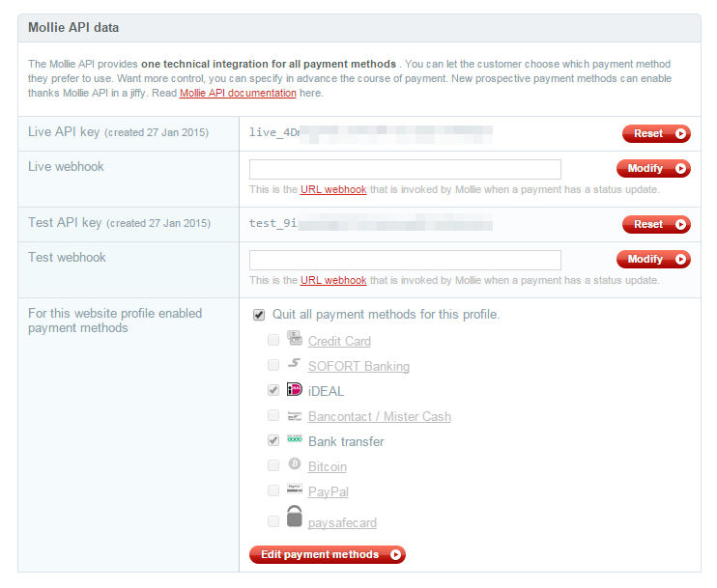
Task: Focus the Test webhook input field
Action: [x=405, y=260]
